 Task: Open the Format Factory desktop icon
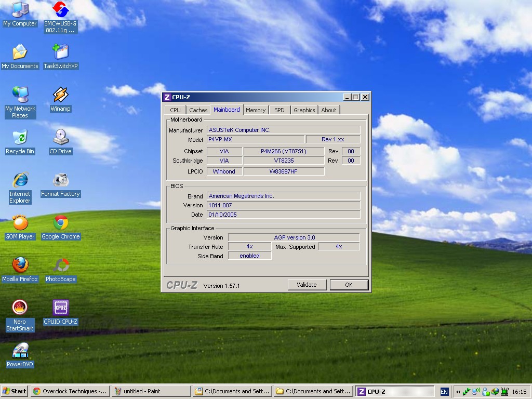(x=61, y=180)
